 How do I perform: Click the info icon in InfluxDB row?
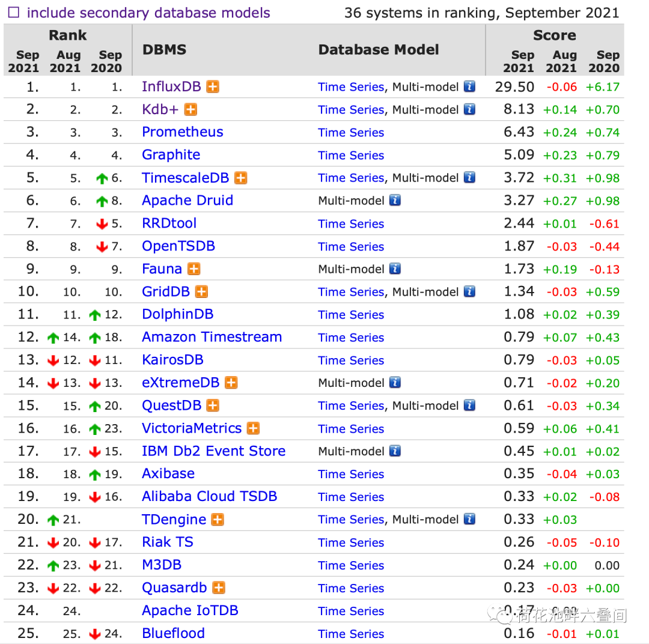tap(469, 87)
